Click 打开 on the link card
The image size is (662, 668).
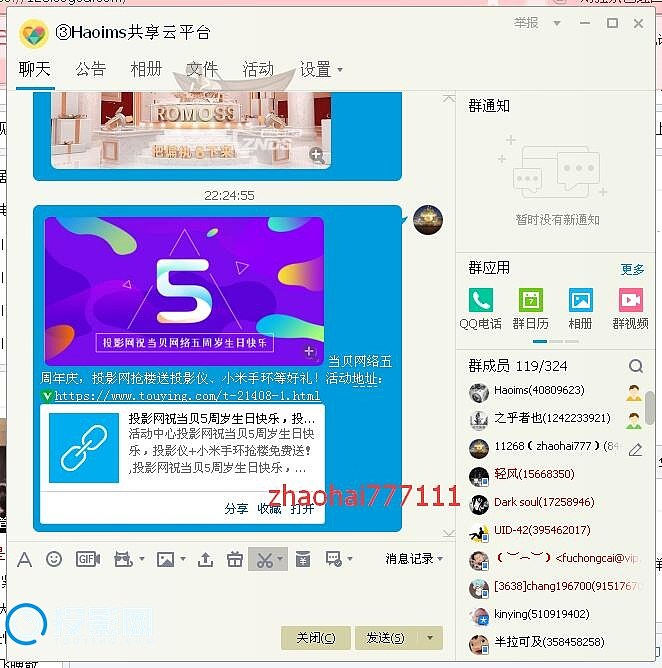(302, 508)
